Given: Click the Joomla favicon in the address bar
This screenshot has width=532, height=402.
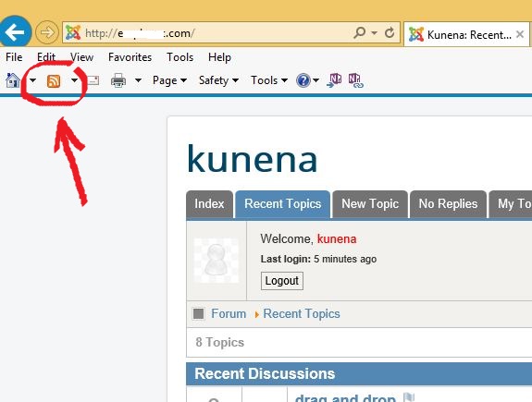Looking at the screenshot, I should [x=73, y=32].
